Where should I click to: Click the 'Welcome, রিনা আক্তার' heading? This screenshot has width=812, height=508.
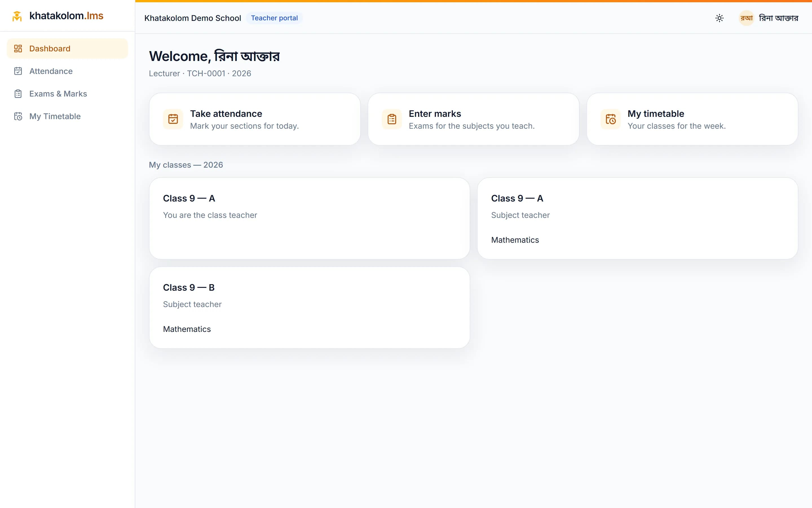[x=214, y=56]
